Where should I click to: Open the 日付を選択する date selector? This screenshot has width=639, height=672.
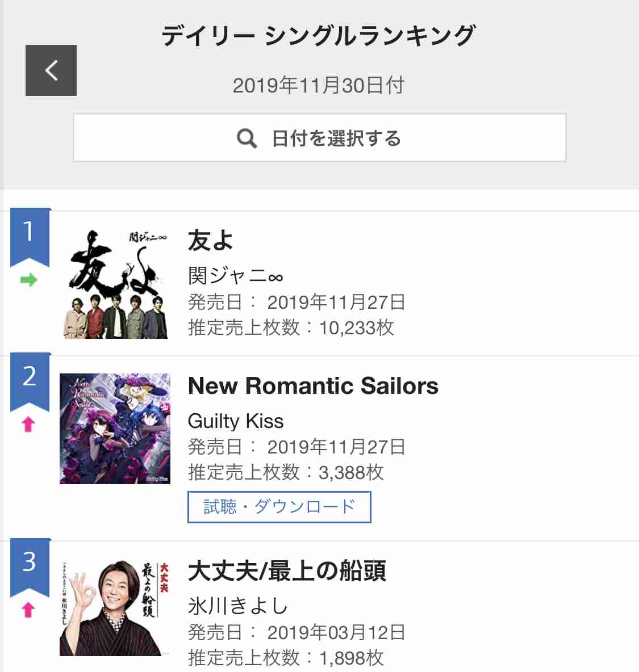pos(319,137)
